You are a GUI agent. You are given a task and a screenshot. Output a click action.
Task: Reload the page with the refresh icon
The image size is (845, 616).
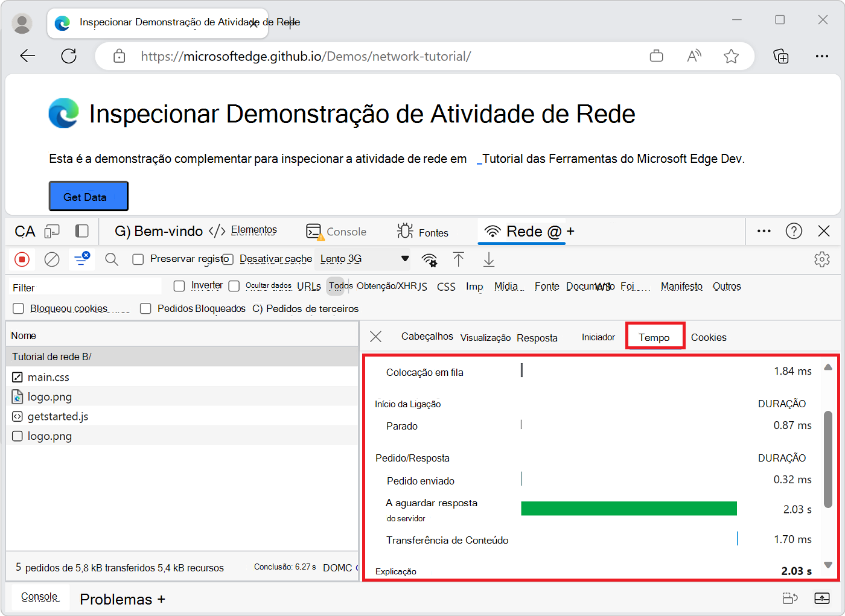pos(69,56)
